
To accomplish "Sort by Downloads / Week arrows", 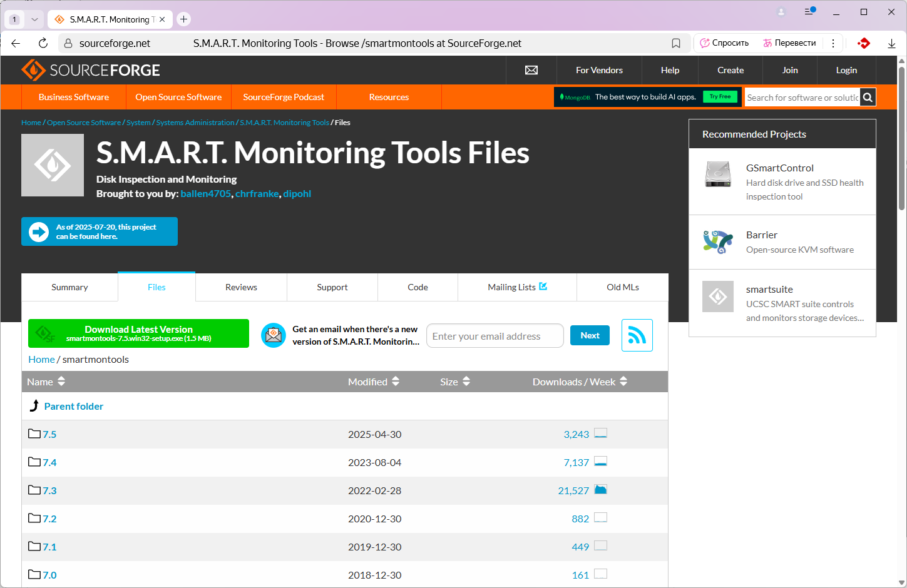I will pos(623,382).
